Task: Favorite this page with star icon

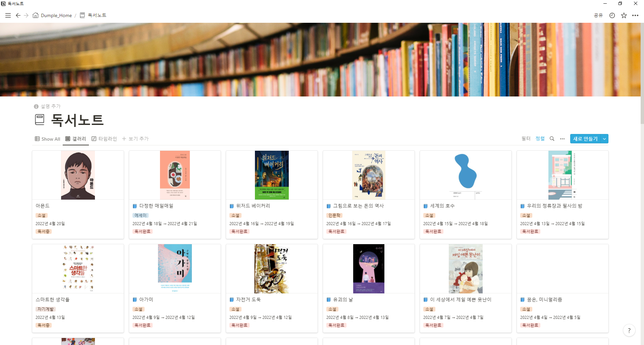Action: (x=624, y=15)
